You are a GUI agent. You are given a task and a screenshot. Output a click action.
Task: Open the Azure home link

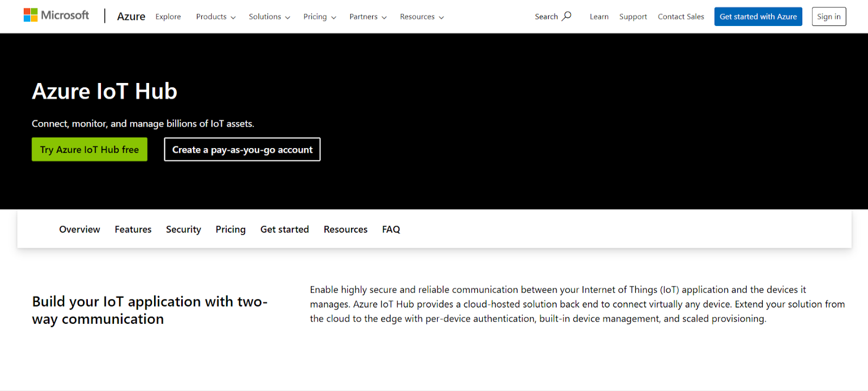coord(131,17)
